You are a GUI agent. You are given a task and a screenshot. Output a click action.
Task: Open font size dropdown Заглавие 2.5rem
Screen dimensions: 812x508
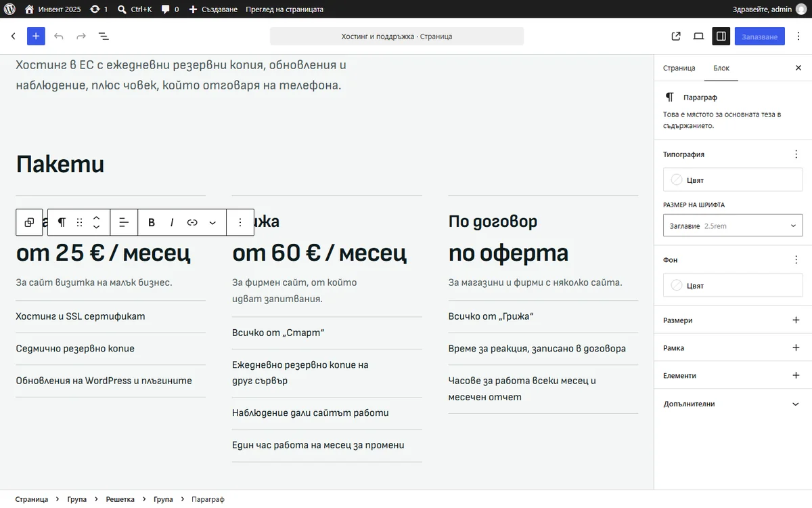pos(733,226)
